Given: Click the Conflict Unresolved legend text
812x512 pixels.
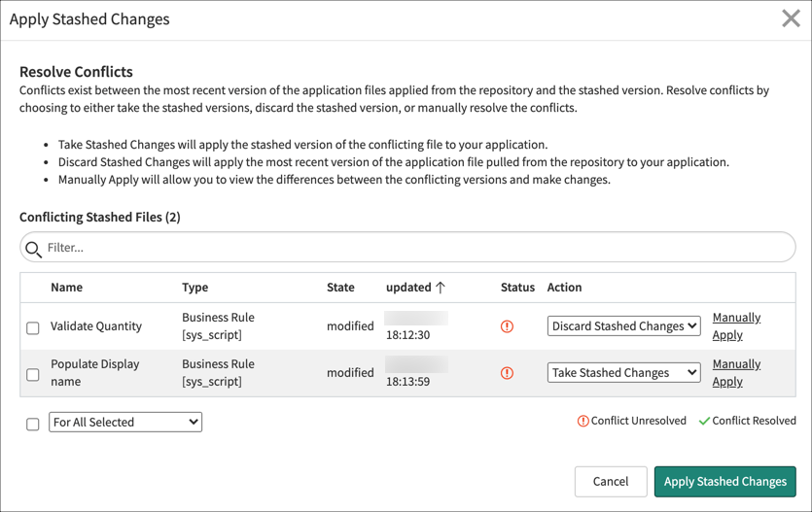Looking at the screenshot, I should point(639,421).
